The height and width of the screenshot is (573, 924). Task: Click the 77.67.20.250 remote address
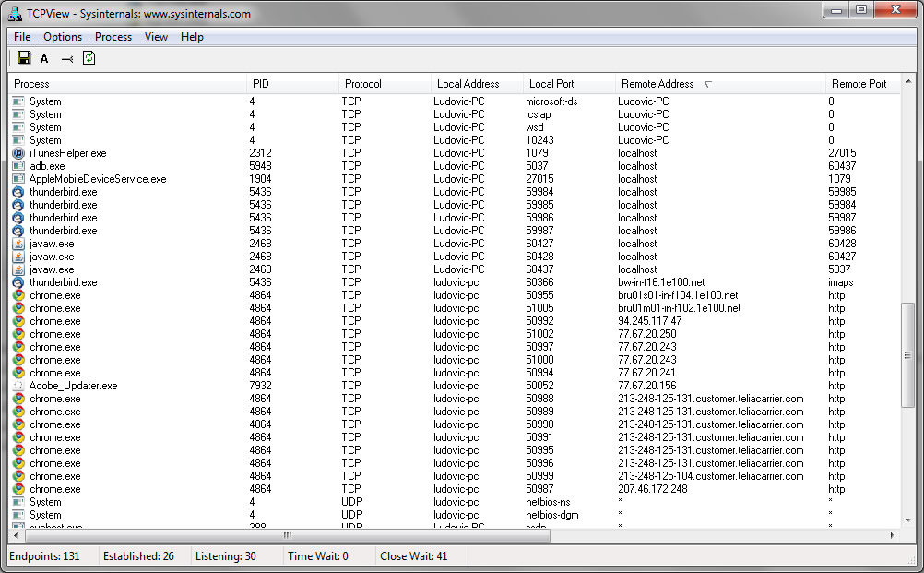tap(647, 334)
